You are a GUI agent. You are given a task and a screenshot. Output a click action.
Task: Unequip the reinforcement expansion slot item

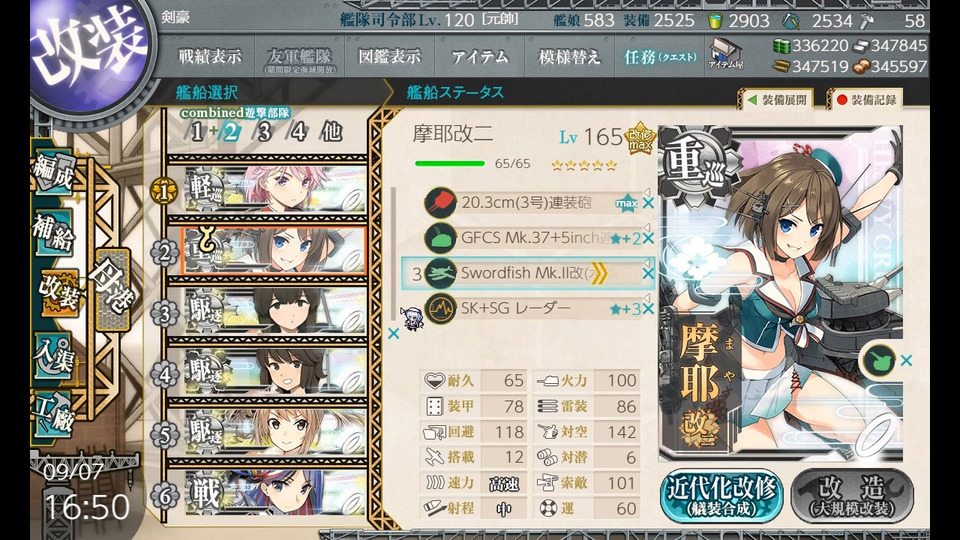(907, 361)
